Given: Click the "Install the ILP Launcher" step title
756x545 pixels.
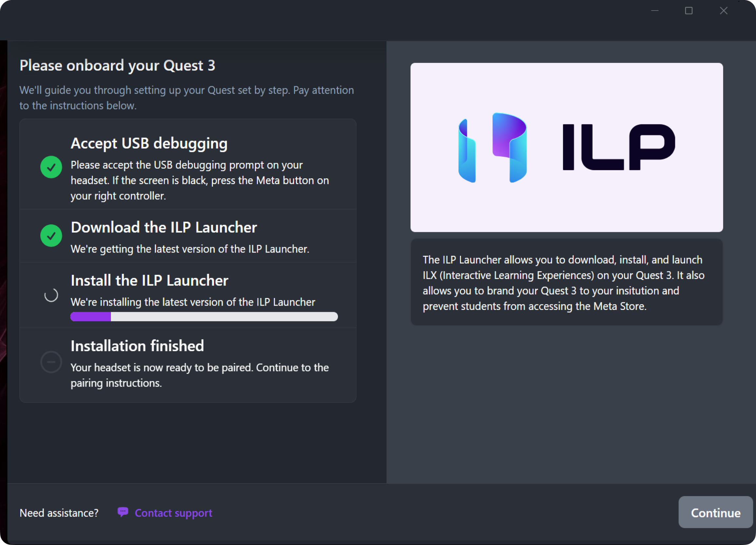Looking at the screenshot, I should pyautogui.click(x=149, y=280).
